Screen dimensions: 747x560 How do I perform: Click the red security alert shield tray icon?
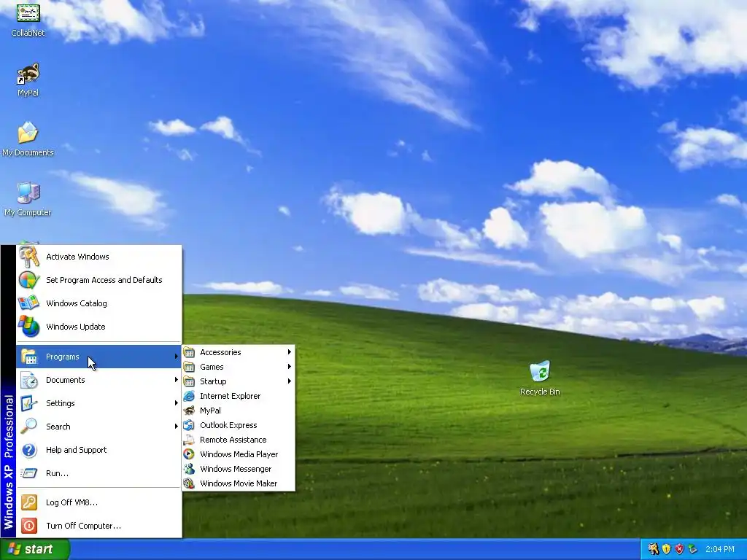679,549
